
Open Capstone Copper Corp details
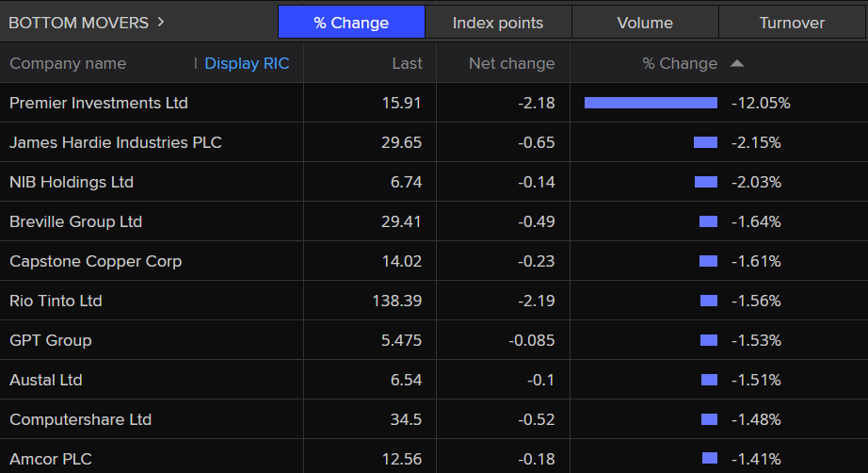95,261
